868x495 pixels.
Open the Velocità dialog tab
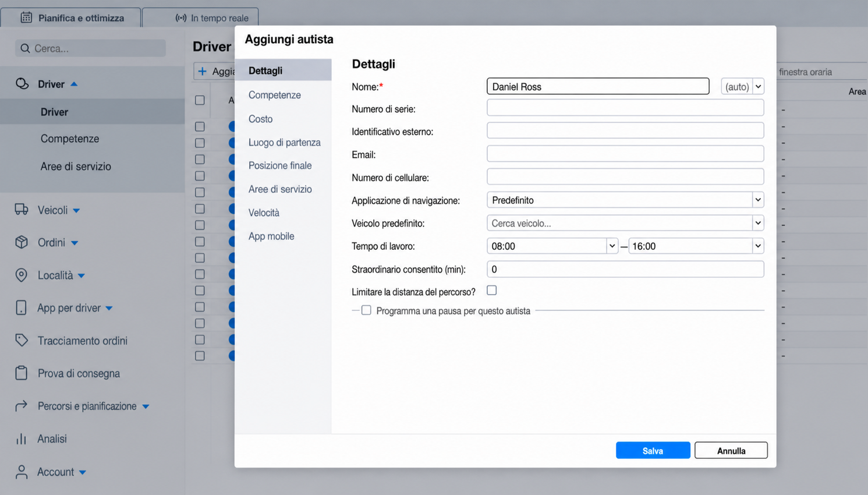[x=264, y=213]
